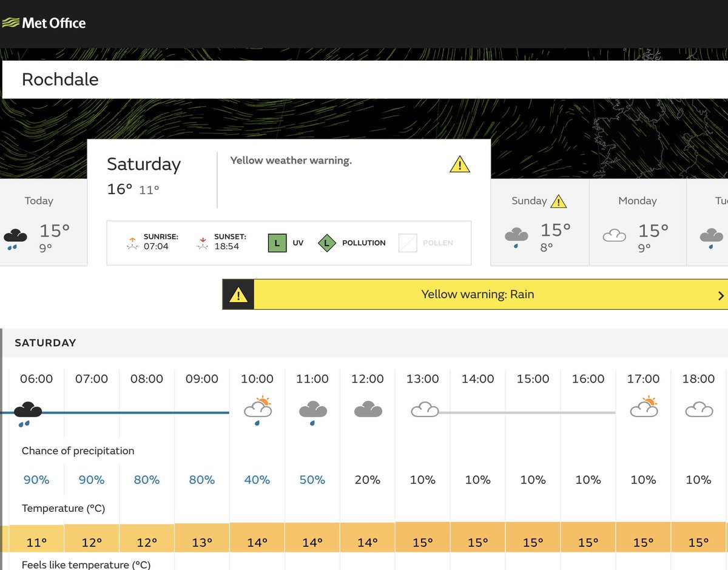Click the 15:00 time column header

pyautogui.click(x=533, y=379)
